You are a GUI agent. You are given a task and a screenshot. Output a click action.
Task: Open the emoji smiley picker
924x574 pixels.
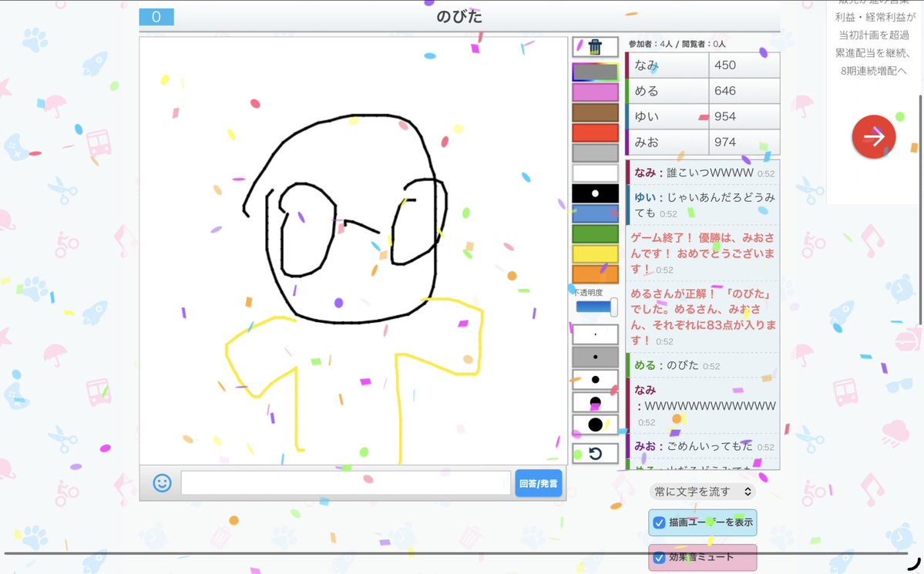point(162,483)
